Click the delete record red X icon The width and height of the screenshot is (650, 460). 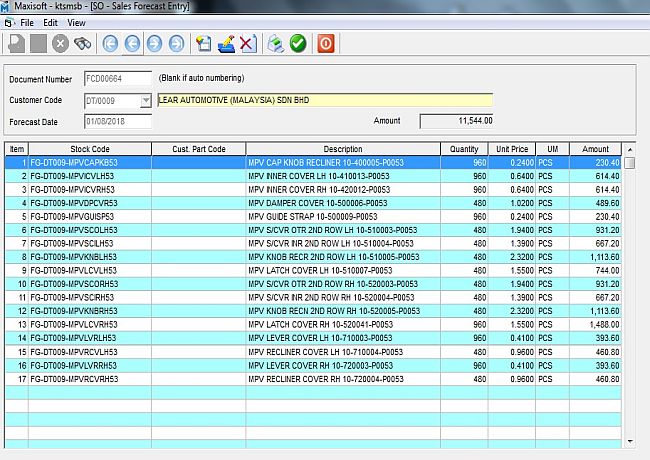pyautogui.click(x=246, y=44)
